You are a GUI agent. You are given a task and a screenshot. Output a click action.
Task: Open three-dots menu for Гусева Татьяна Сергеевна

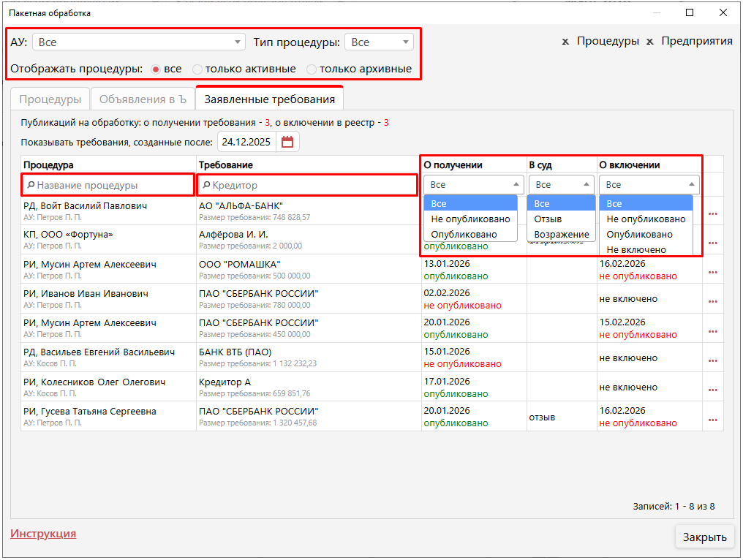pyautogui.click(x=712, y=420)
